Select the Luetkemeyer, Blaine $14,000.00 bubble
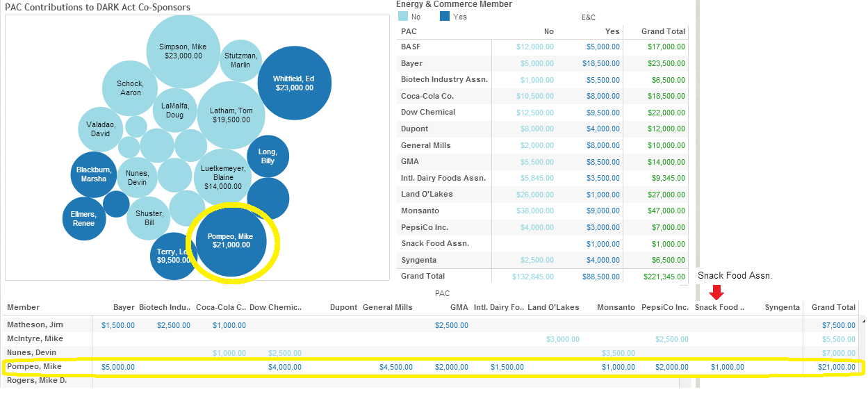868x394 pixels. (x=222, y=177)
